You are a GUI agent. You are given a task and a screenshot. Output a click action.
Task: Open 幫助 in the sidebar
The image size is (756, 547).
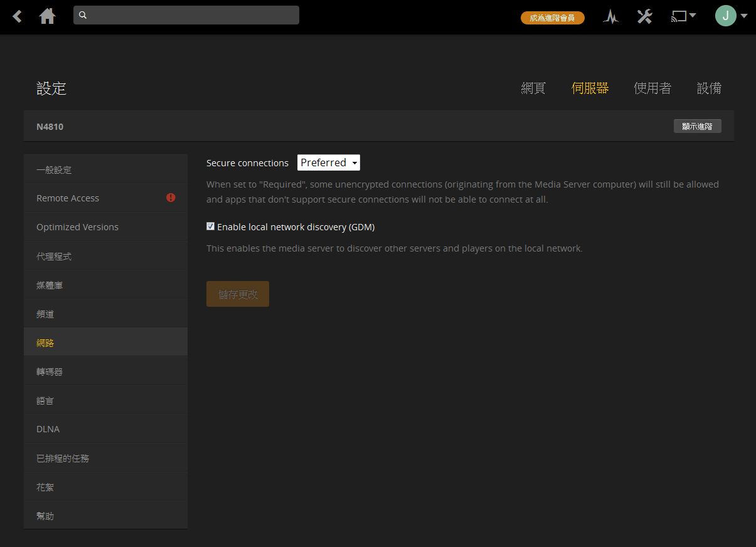coord(105,516)
